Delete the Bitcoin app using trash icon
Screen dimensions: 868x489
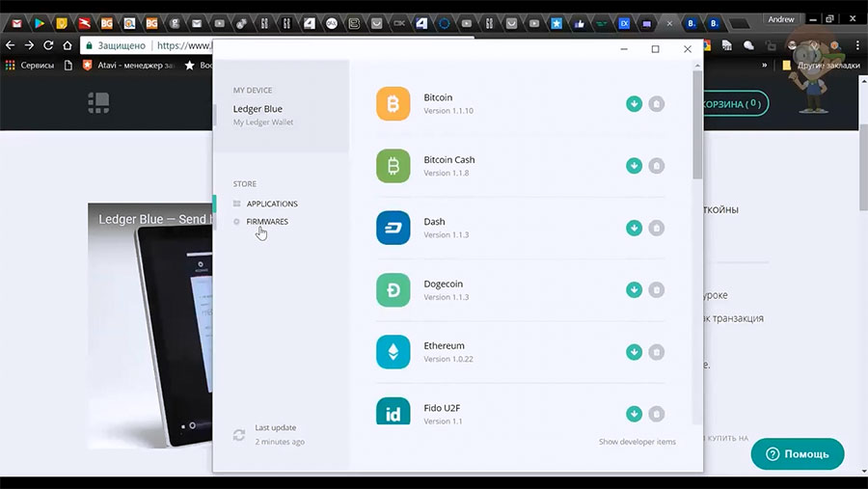coord(657,103)
